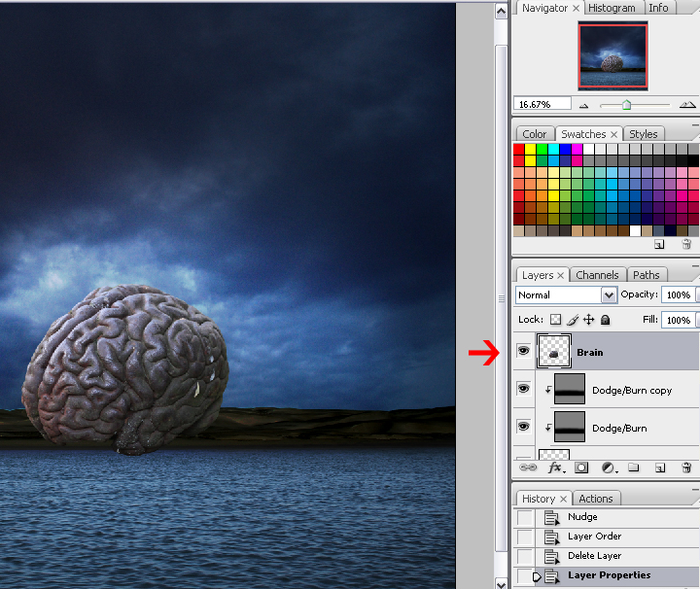The height and width of the screenshot is (589, 700).
Task: Create a new layer group folder
Action: pyautogui.click(x=633, y=468)
